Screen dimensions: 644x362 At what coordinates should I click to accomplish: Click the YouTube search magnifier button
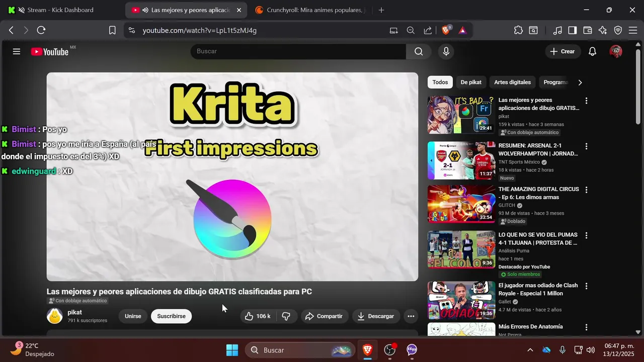coord(419,51)
